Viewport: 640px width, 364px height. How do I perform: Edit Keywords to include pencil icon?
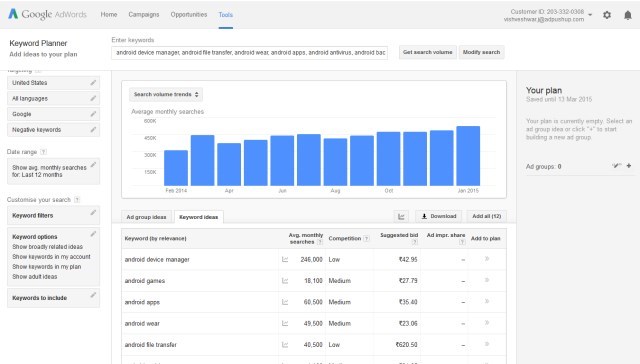click(x=93, y=295)
